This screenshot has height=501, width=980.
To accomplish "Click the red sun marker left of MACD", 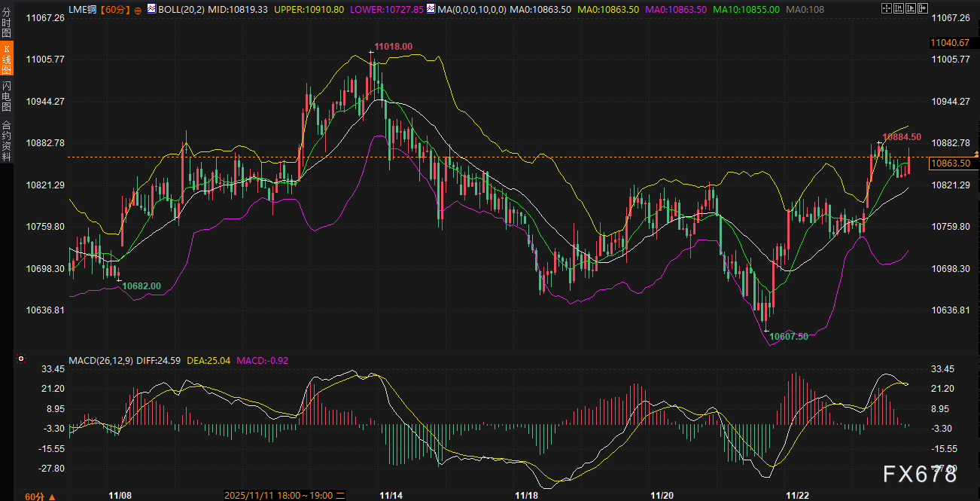I will pyautogui.click(x=21, y=359).
